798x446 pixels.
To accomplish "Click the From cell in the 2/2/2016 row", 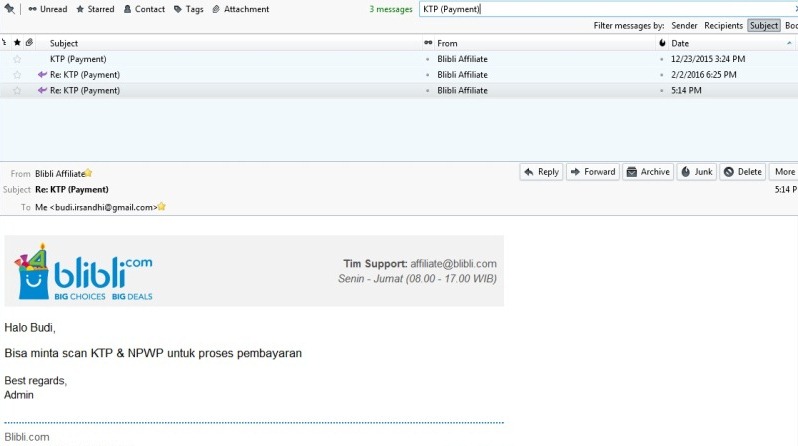I will [462, 75].
